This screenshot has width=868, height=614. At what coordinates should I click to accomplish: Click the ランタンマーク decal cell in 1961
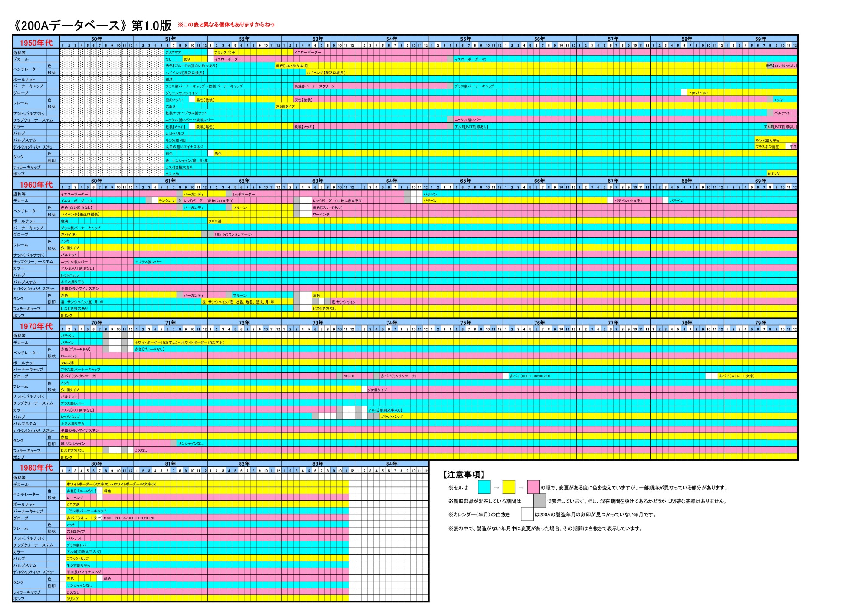170,201
